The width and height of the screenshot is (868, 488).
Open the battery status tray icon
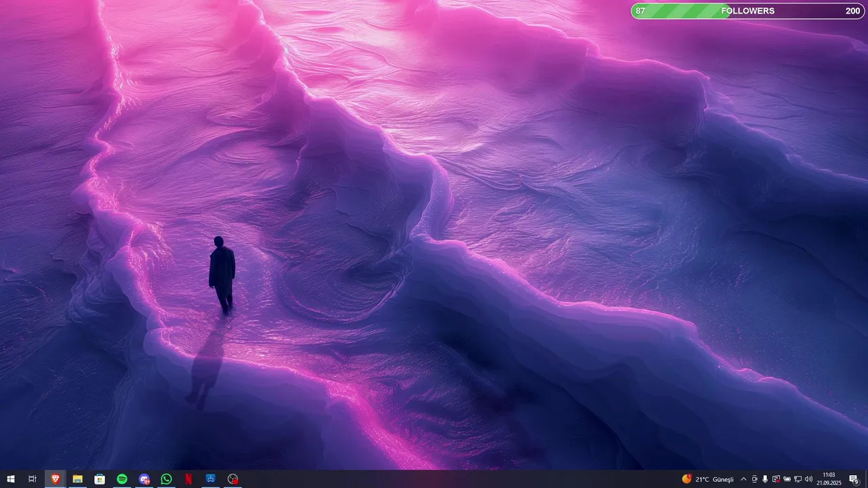coord(787,479)
